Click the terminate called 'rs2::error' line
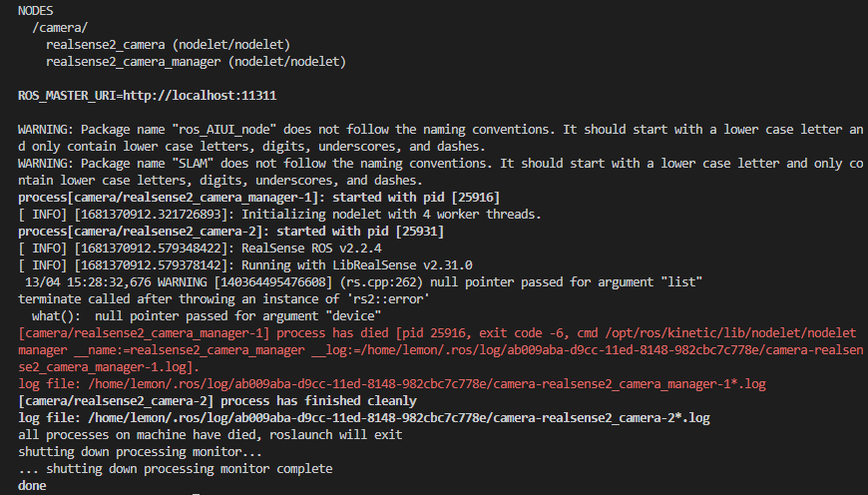 pos(223,299)
